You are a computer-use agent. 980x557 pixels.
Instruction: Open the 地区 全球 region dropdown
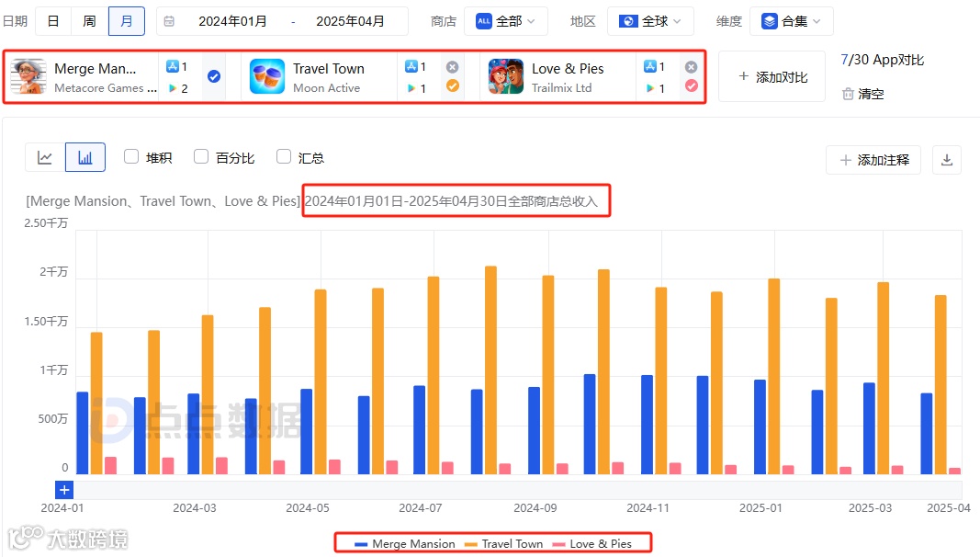(x=650, y=21)
